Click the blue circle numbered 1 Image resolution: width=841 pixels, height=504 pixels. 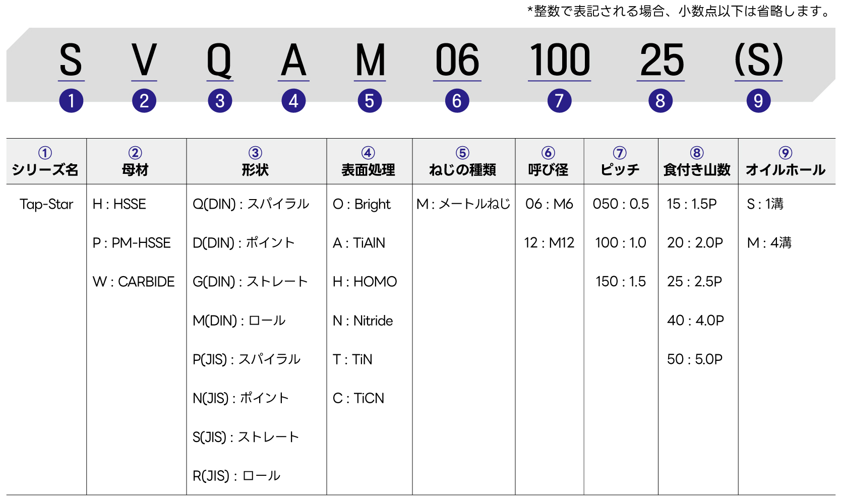pos(71,101)
